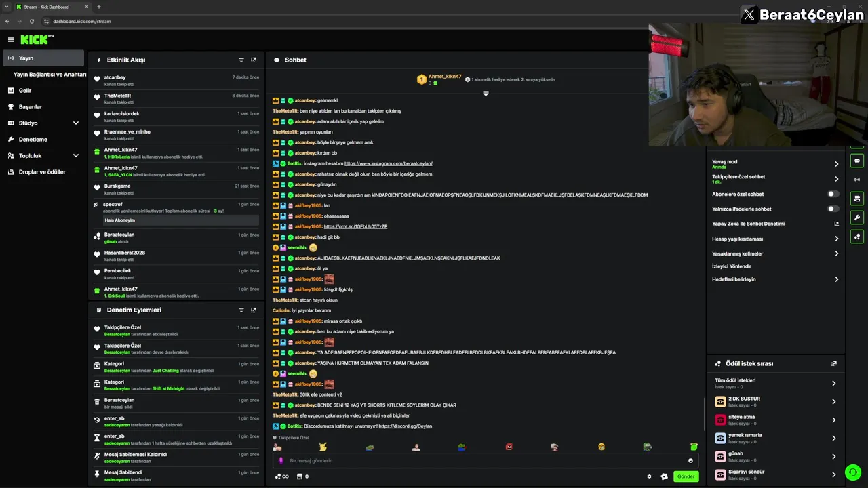Open Denetleme in the sidebar

click(43, 140)
